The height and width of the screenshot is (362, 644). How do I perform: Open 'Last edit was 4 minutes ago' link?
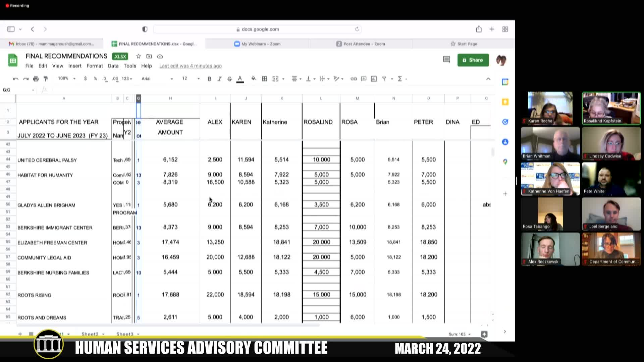point(190,66)
